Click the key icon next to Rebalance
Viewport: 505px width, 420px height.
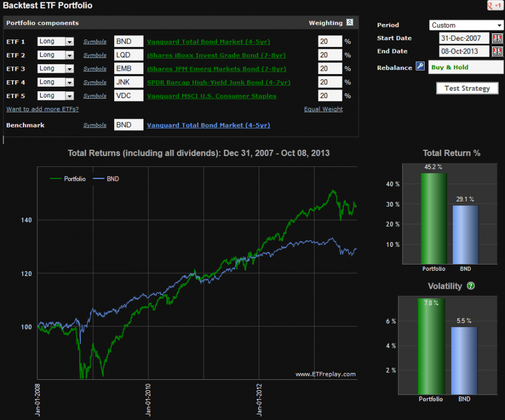coord(421,67)
